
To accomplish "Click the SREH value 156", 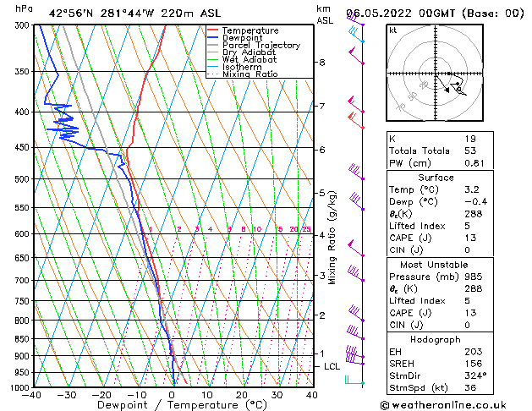I will (x=474, y=364).
